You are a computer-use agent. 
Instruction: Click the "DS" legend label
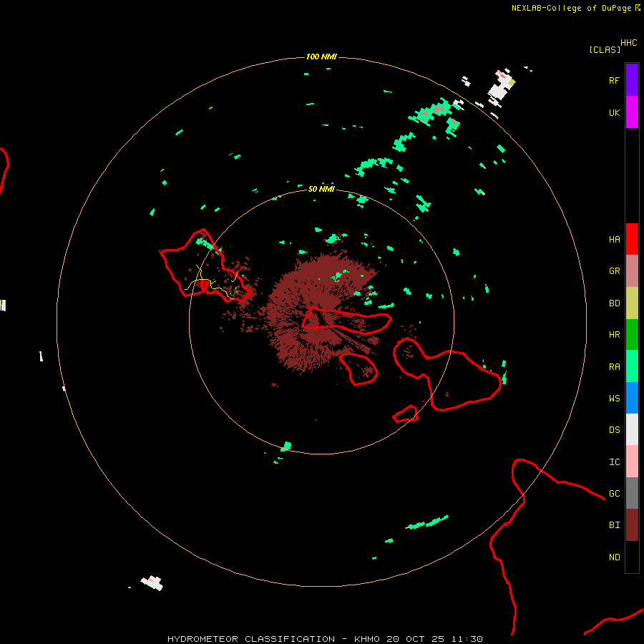pos(615,430)
